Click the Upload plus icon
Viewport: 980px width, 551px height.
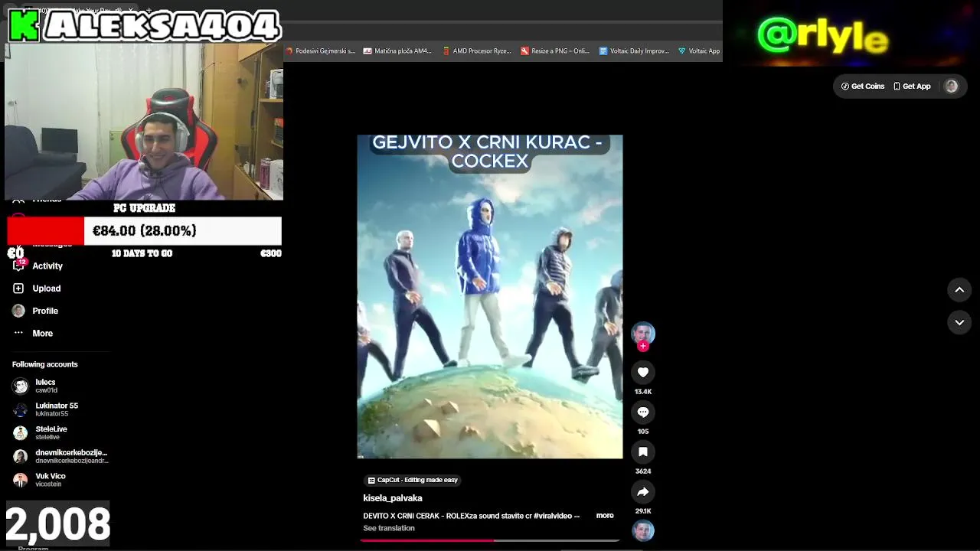pos(18,289)
